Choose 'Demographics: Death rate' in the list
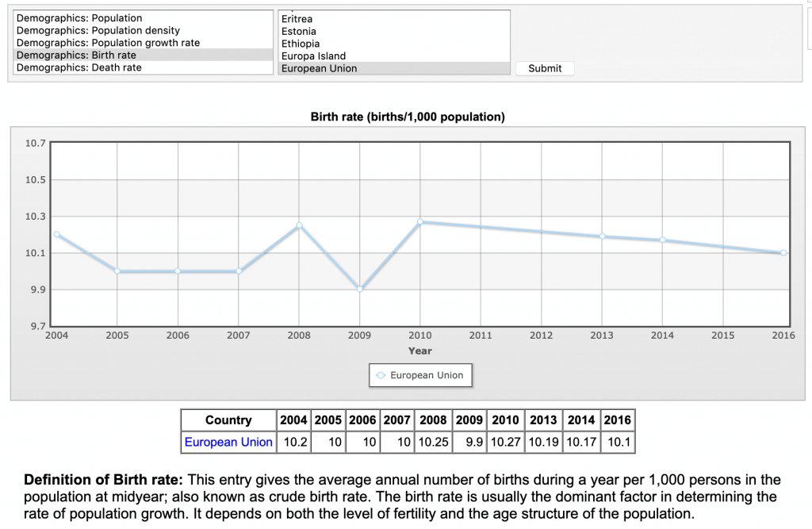Screen dimensions: 812x529 click(143, 68)
